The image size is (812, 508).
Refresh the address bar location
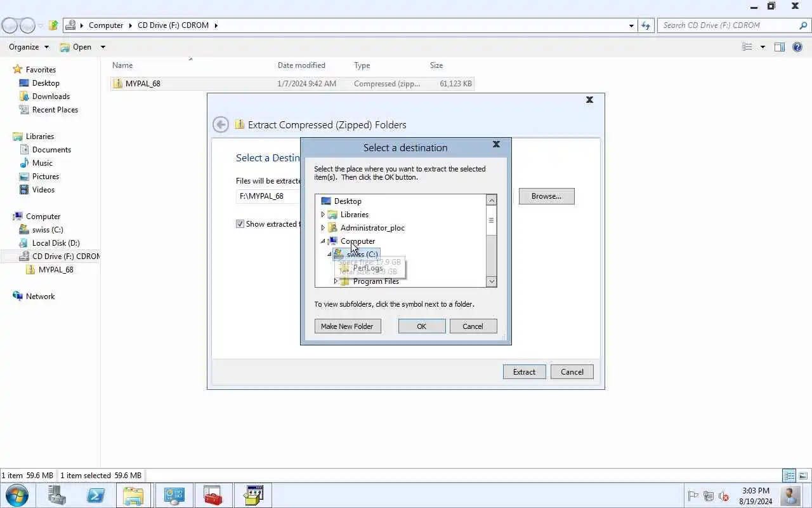pyautogui.click(x=646, y=25)
